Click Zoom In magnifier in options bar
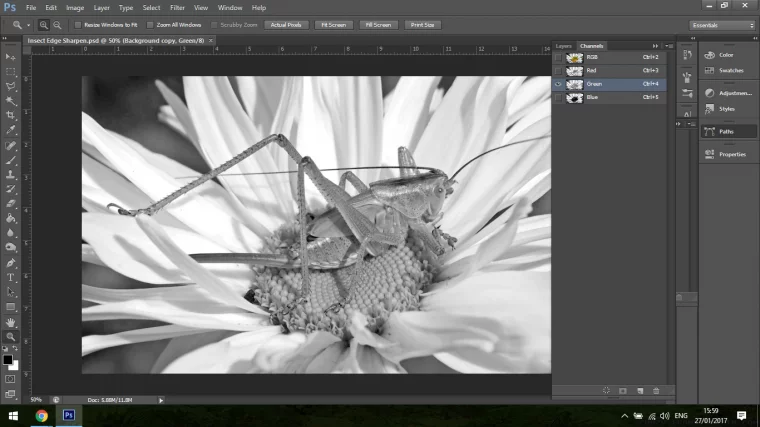 click(x=44, y=25)
